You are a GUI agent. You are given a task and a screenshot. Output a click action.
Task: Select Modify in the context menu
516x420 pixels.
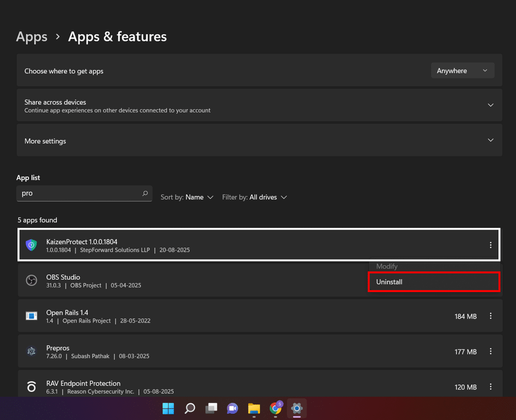click(387, 266)
